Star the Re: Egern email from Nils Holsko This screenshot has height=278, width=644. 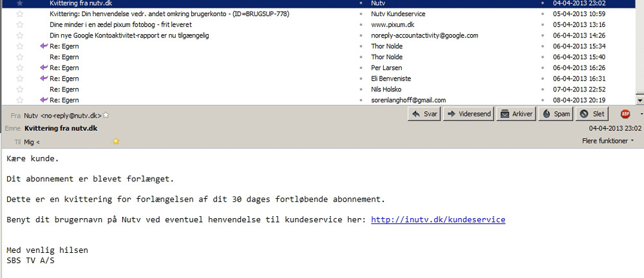coord(20,89)
